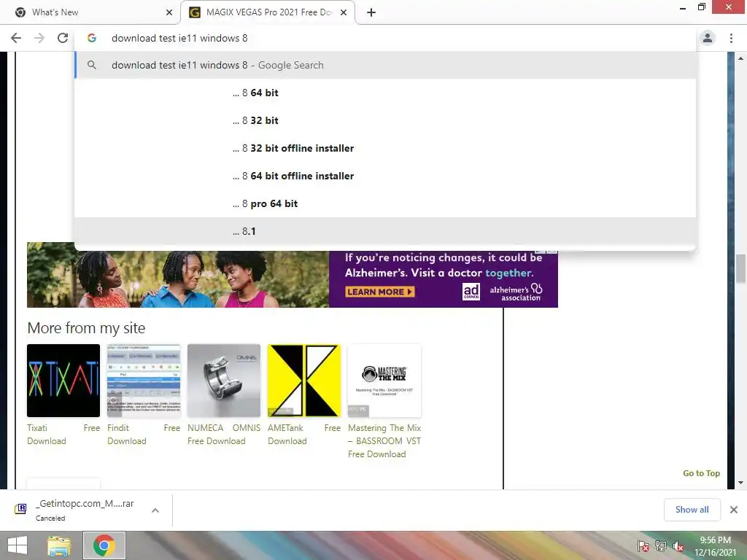Screen dimensions: 747x560
Task: Follow AMETank Free Download link
Action: point(304,435)
